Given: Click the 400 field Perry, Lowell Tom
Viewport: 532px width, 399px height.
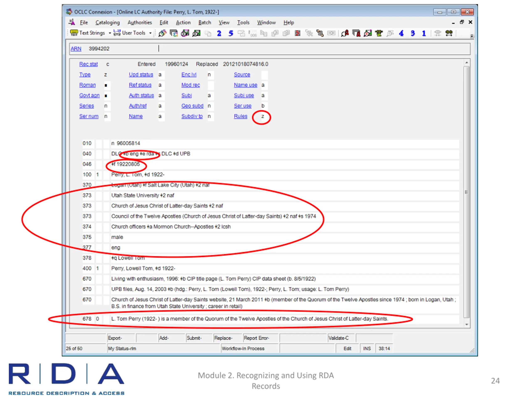Looking at the screenshot, I should pyautogui.click(x=284, y=268).
